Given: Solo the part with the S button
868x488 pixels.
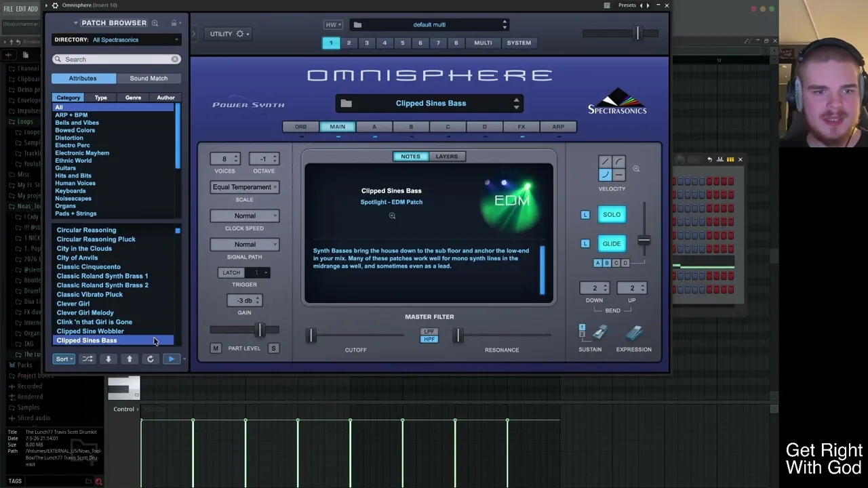Looking at the screenshot, I should click(273, 348).
